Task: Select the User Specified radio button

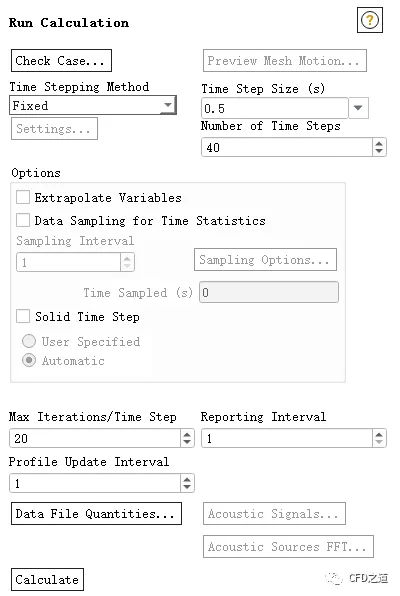Action: [29, 341]
